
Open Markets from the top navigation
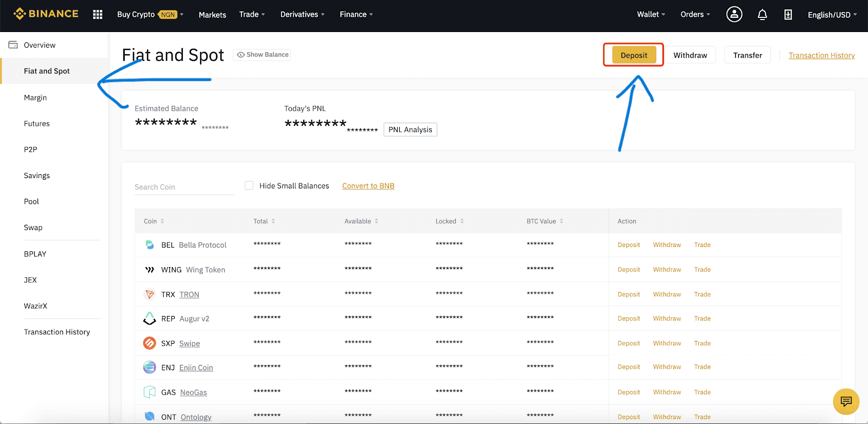pyautogui.click(x=212, y=15)
